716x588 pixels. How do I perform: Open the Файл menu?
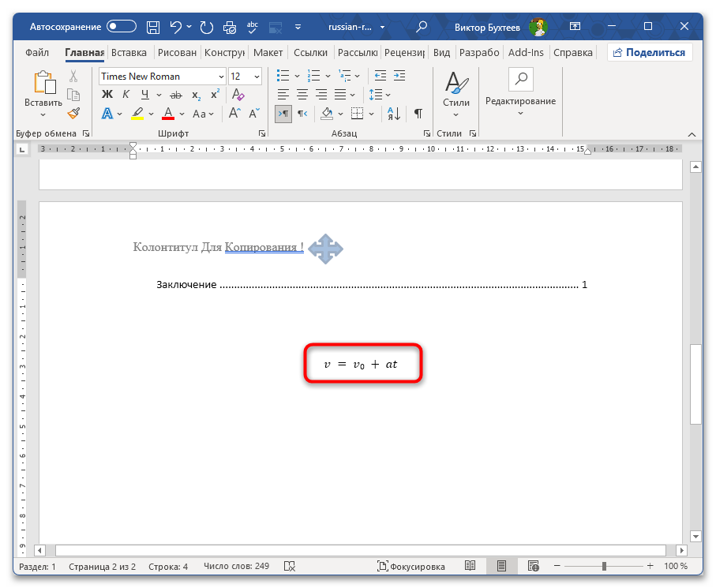pos(37,53)
